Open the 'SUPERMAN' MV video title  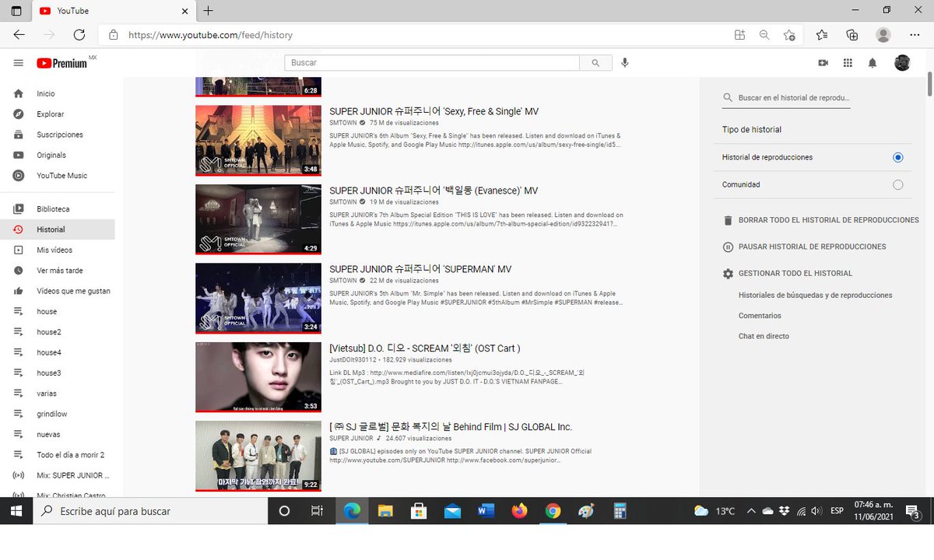tap(420, 269)
